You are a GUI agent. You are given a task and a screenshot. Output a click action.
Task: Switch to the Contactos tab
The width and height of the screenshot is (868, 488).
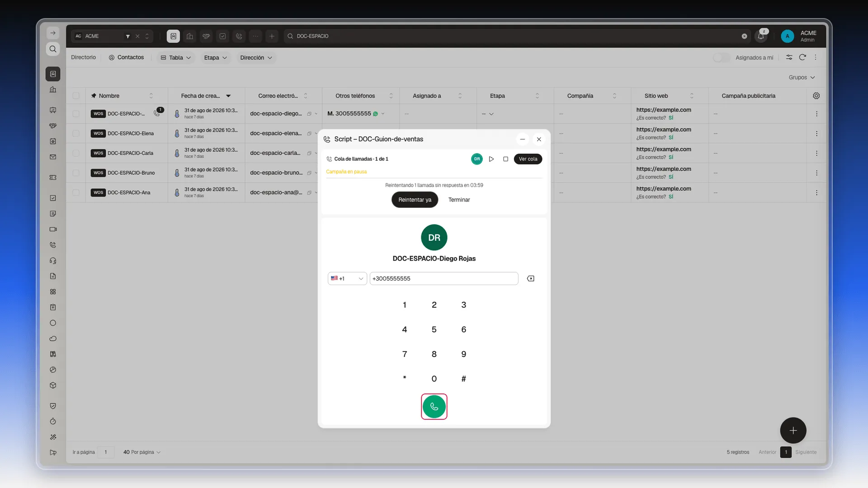point(126,57)
